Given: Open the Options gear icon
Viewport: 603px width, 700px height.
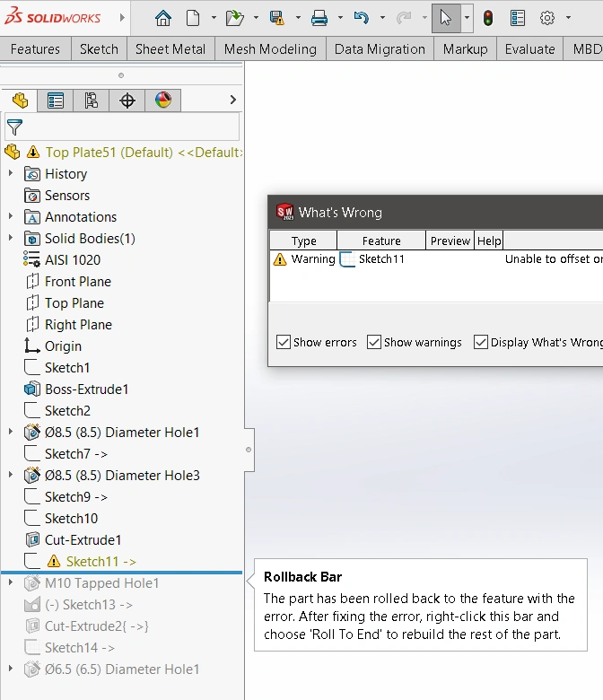Looking at the screenshot, I should coord(547,18).
